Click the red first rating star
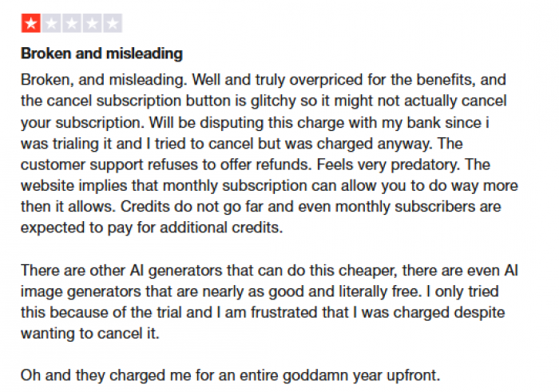Image resolution: width=559 pixels, height=392 pixels. coord(30,23)
